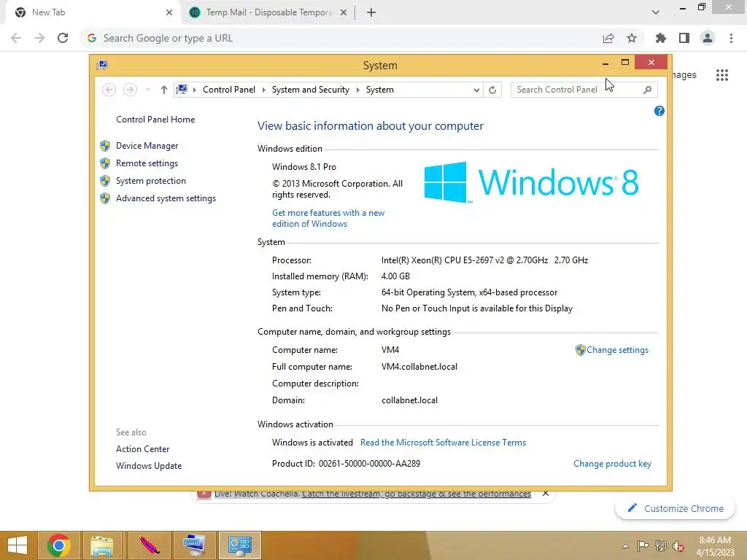Click the refresh button in System address bar
The width and height of the screenshot is (747, 560).
[x=492, y=90]
